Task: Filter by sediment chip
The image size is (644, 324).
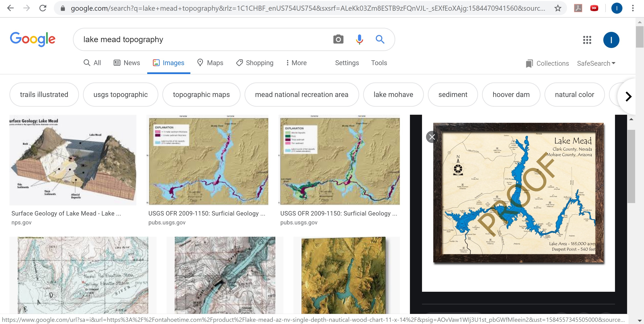Action: [x=452, y=95]
